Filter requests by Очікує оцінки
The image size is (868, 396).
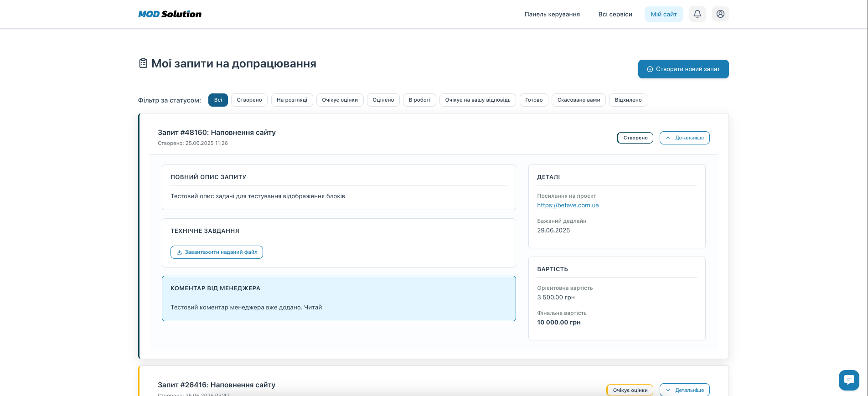[x=340, y=100]
